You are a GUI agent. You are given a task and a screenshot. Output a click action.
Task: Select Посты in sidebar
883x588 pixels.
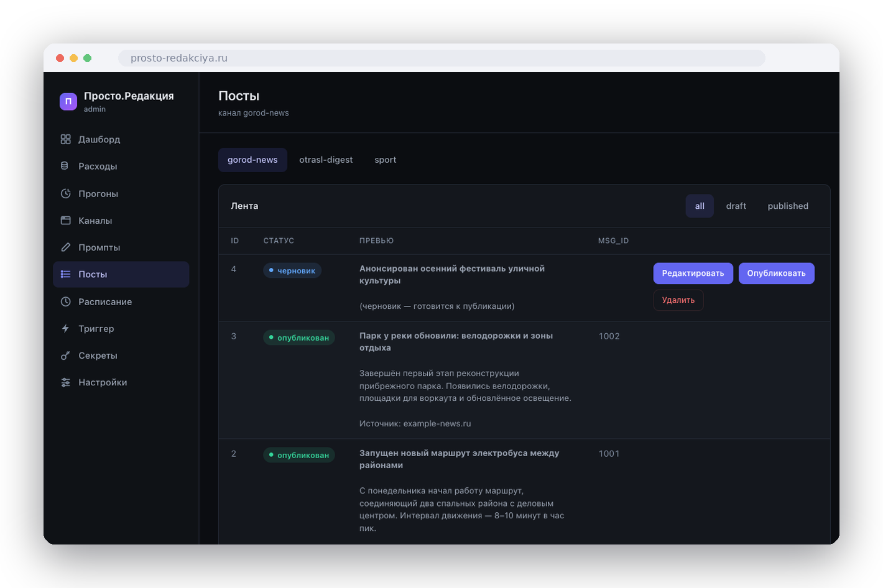pos(121,274)
